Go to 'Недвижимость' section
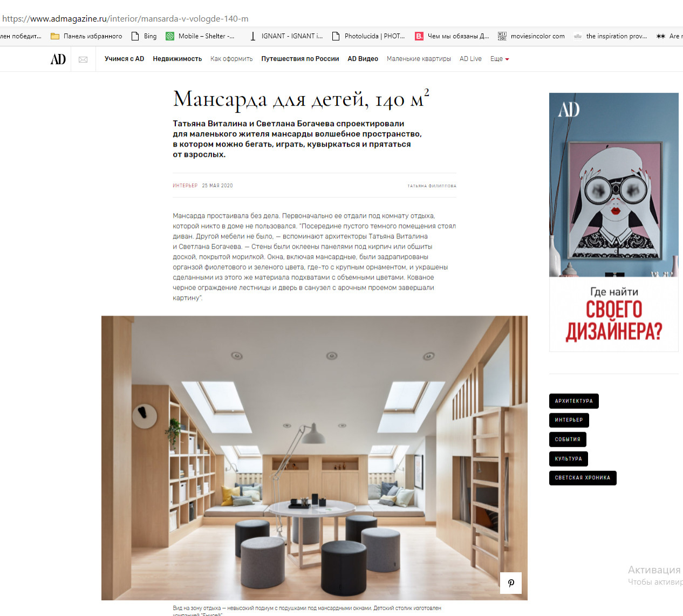 [177, 59]
